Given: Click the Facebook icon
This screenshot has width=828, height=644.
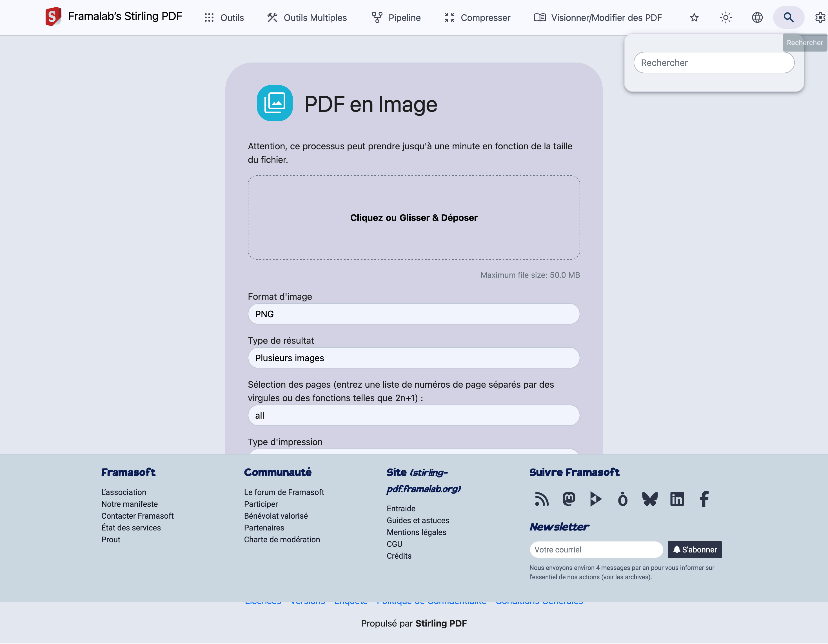Looking at the screenshot, I should [704, 499].
